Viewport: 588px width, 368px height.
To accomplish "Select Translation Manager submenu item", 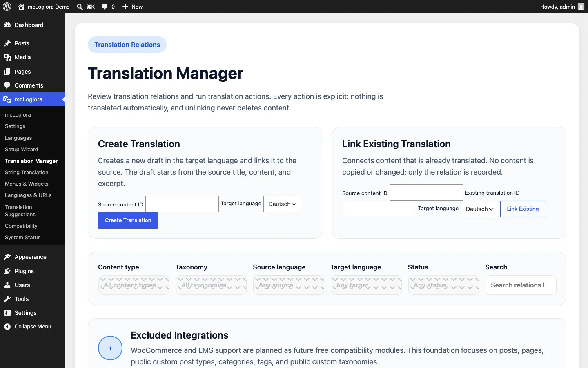I will click(x=31, y=161).
